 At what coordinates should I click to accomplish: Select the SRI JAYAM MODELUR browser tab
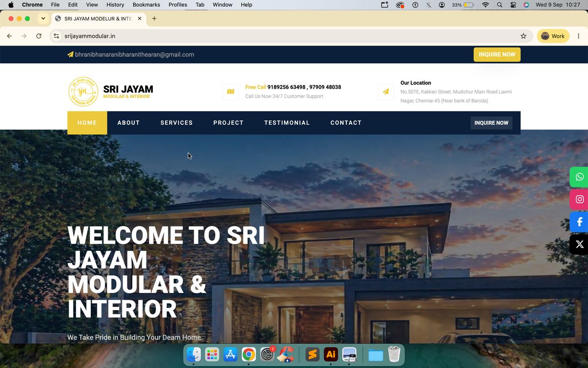click(x=98, y=19)
